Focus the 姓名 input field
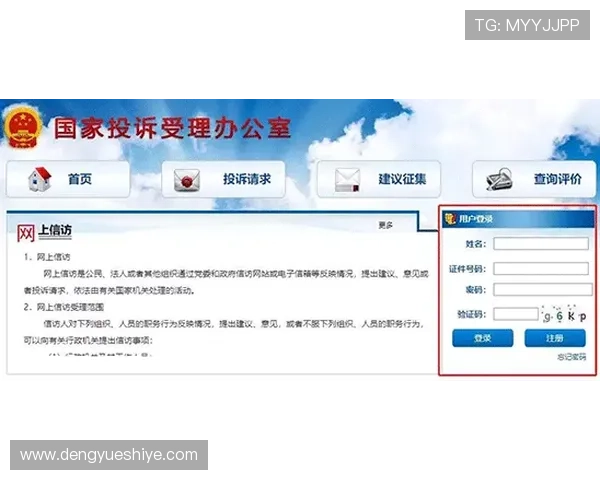 pyautogui.click(x=541, y=243)
